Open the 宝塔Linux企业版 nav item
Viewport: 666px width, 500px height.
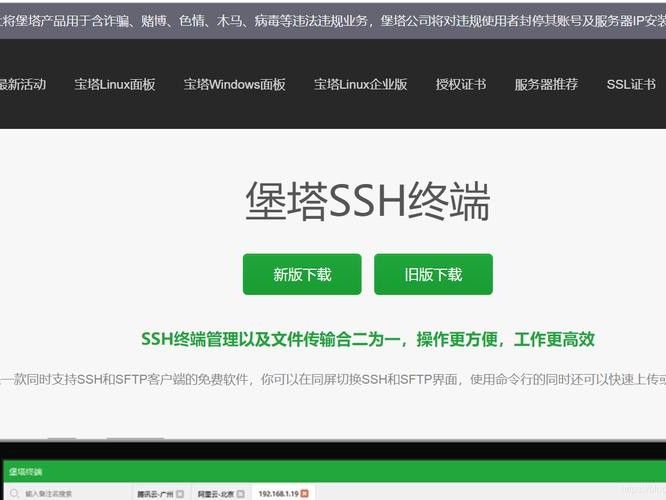pos(361,85)
